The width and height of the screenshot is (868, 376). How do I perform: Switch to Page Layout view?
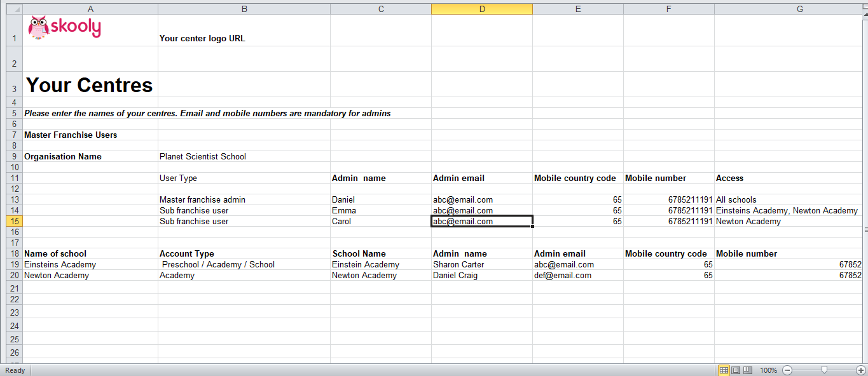pyautogui.click(x=736, y=370)
